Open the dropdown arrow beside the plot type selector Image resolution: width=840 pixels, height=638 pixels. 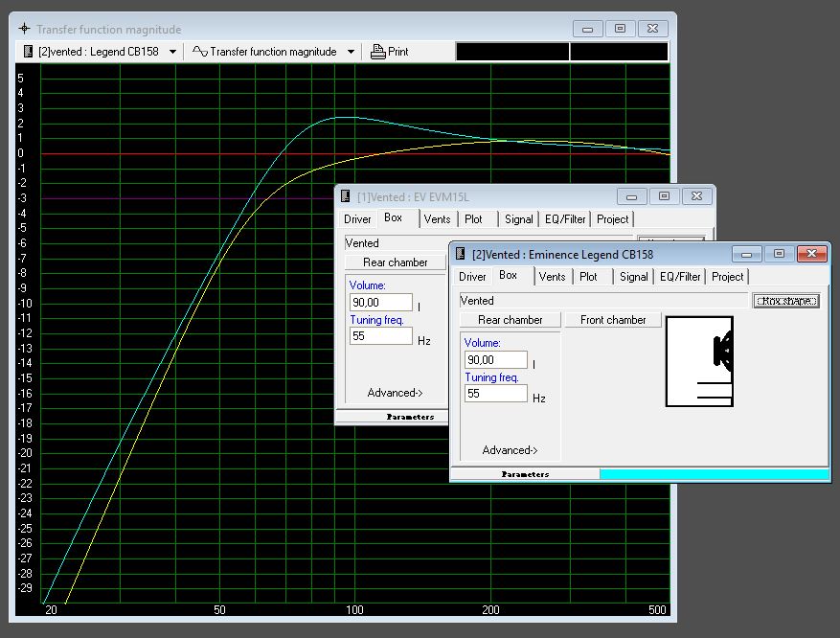tap(351, 52)
